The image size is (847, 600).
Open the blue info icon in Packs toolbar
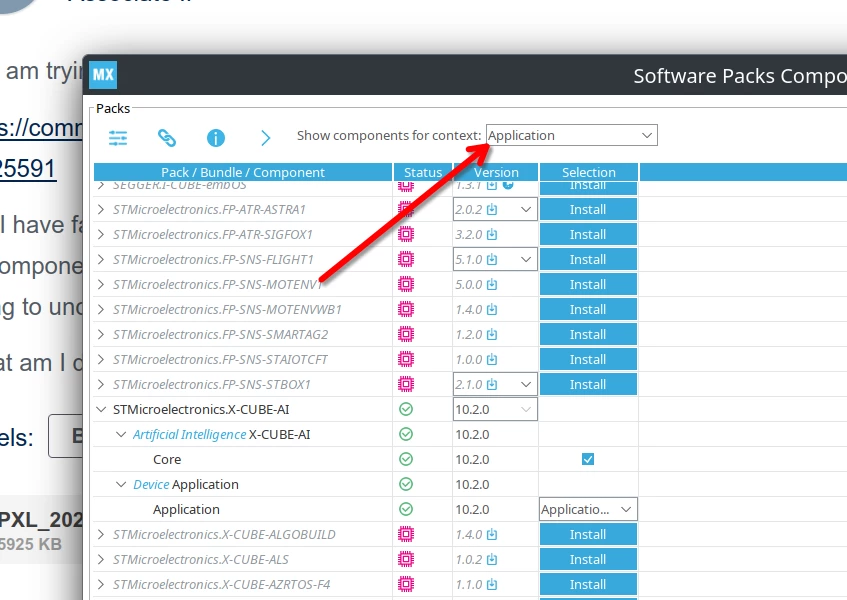pyautogui.click(x=216, y=138)
